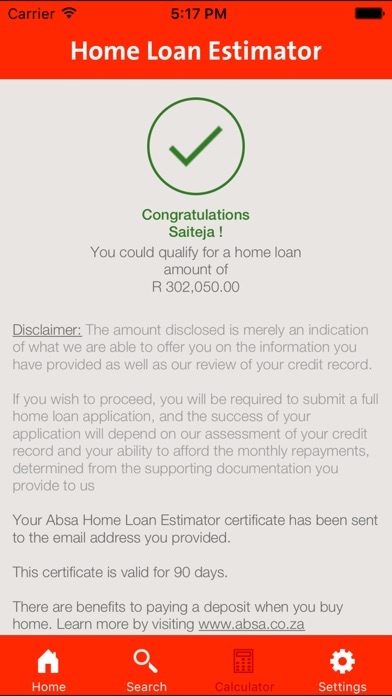392x696 pixels.
Task: Tap the Home Loan Estimator title
Action: 196,51
